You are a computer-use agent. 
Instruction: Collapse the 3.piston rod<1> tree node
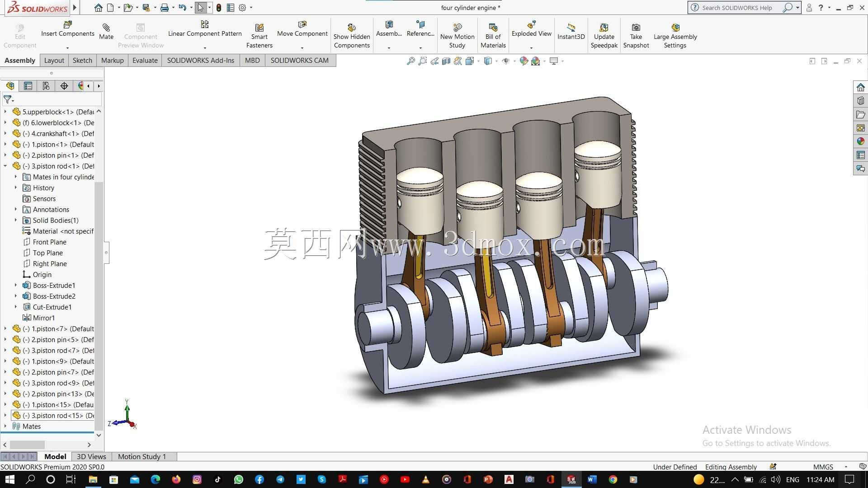point(5,166)
